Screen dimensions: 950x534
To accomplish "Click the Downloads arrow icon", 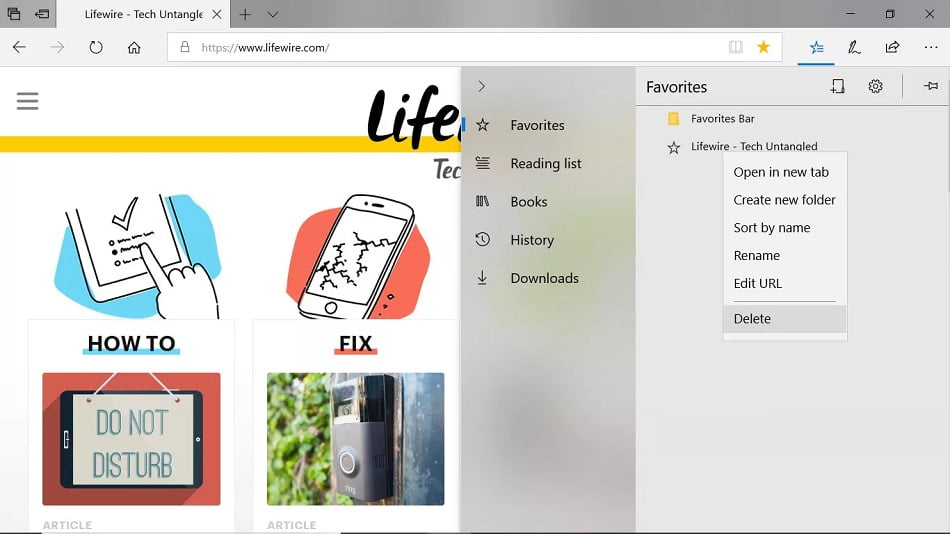I will (x=482, y=278).
